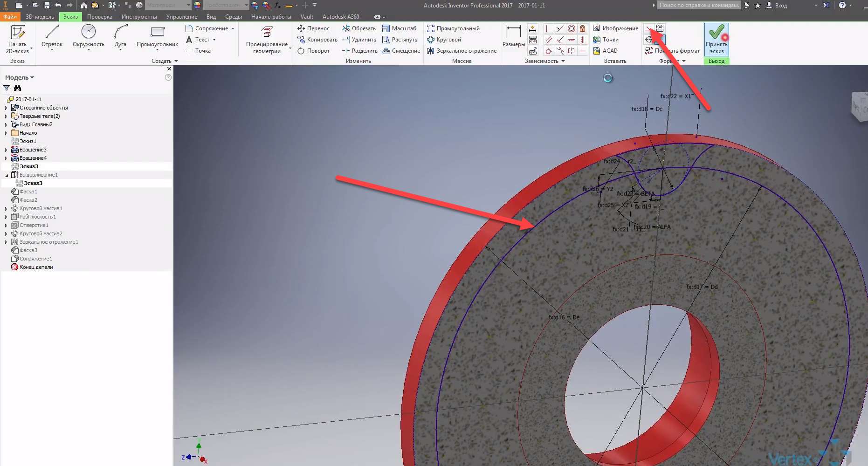Click the Вход sign-in button
The height and width of the screenshot is (466, 868).
[x=777, y=5]
